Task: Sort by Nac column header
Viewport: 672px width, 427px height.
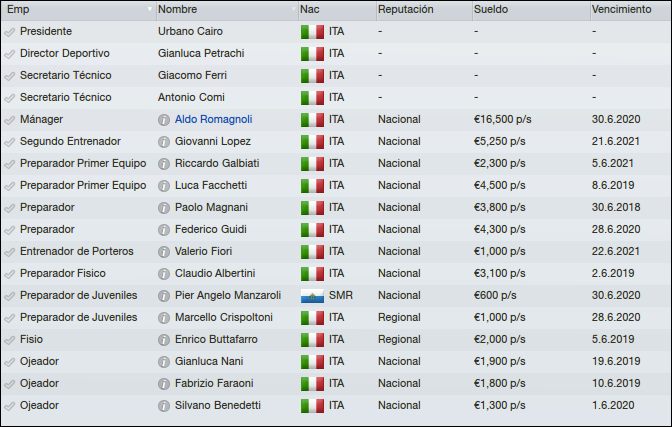Action: pos(337,9)
